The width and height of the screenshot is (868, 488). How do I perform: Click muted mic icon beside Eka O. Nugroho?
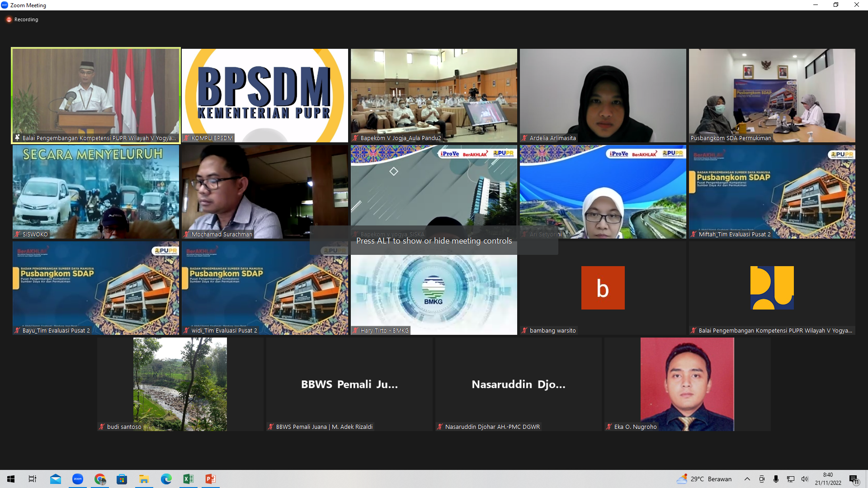click(609, 427)
